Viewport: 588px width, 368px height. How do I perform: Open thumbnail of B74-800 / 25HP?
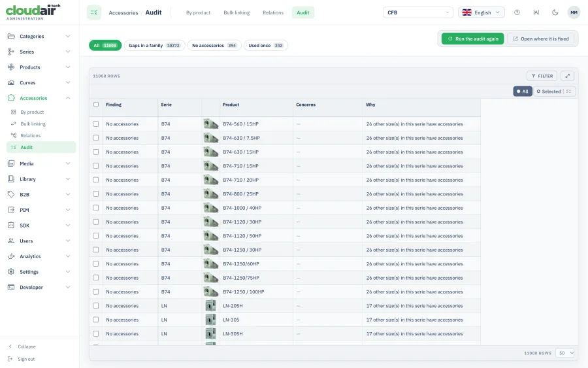coord(211,194)
